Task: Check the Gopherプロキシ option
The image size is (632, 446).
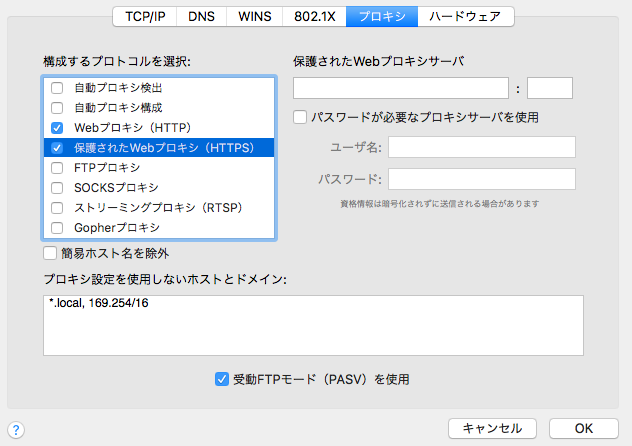Action: coord(57,228)
